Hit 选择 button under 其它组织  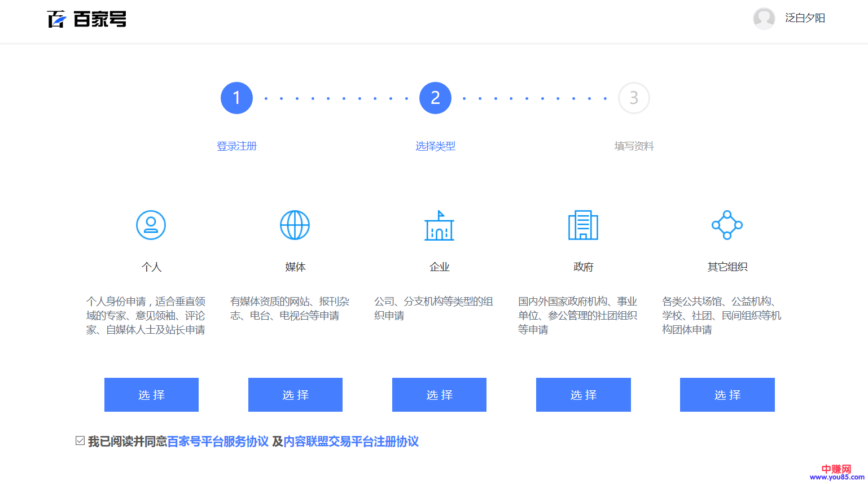tap(727, 395)
